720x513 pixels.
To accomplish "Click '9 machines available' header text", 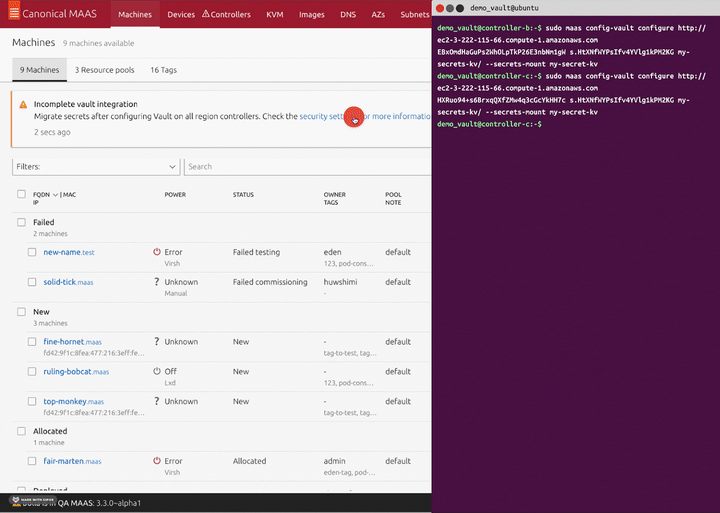I will [x=99, y=43].
